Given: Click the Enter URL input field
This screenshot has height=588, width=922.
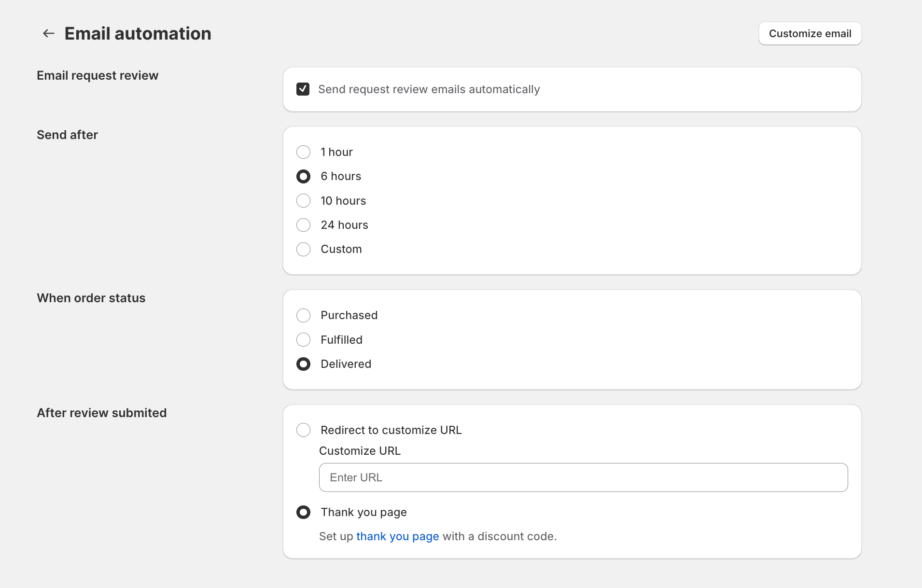Looking at the screenshot, I should [583, 477].
